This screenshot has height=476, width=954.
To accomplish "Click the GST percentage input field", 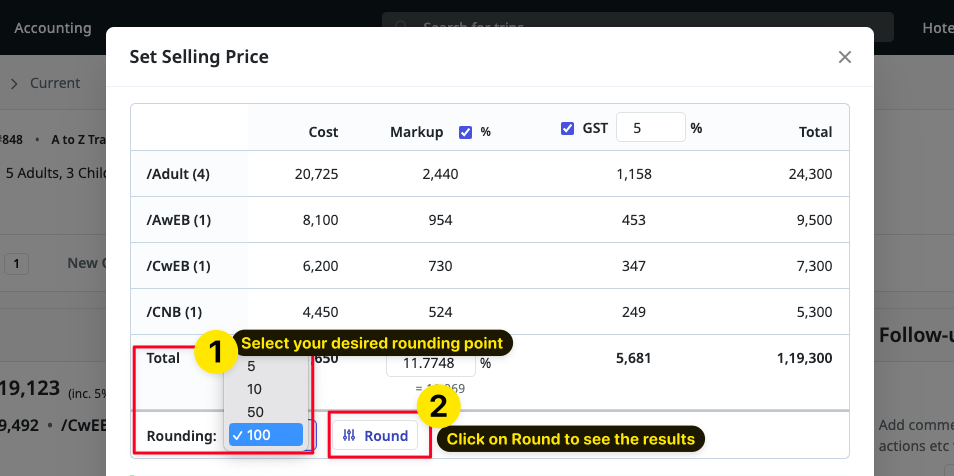I will click(x=649, y=128).
